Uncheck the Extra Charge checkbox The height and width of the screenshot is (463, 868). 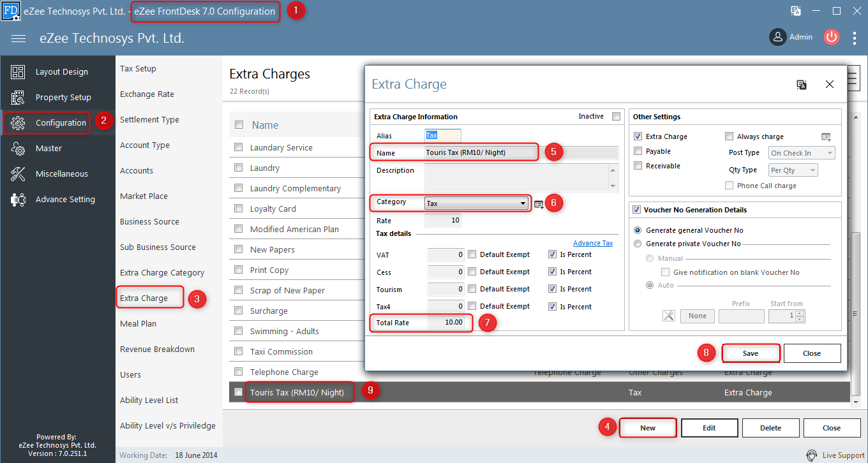point(638,136)
